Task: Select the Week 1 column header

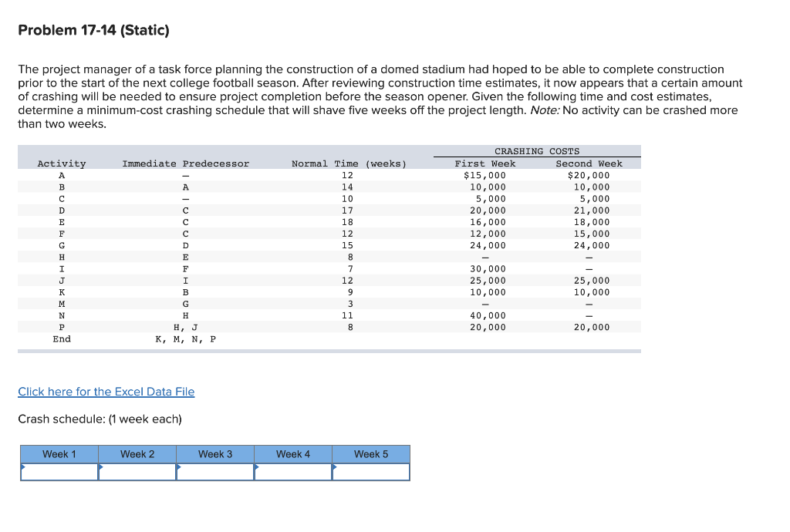Action: pos(59,454)
